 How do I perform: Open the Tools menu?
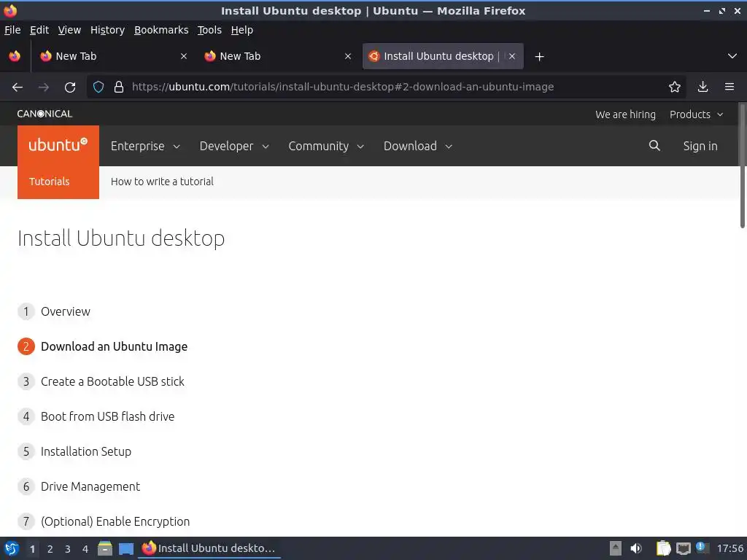[x=209, y=30]
